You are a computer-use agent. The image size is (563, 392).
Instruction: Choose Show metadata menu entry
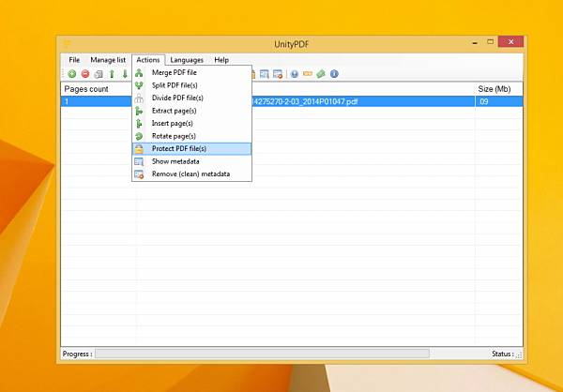pos(191,161)
